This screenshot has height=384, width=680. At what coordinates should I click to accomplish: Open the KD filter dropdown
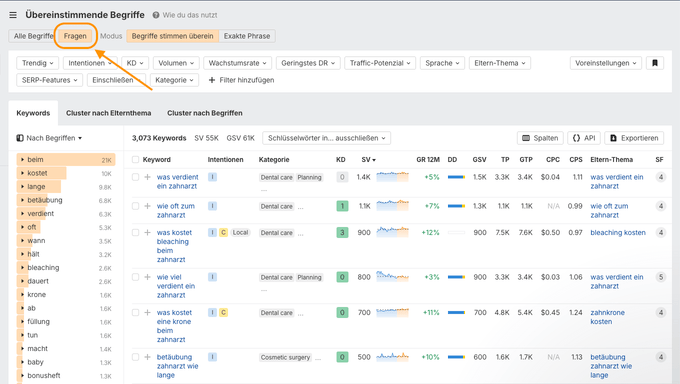tap(135, 63)
